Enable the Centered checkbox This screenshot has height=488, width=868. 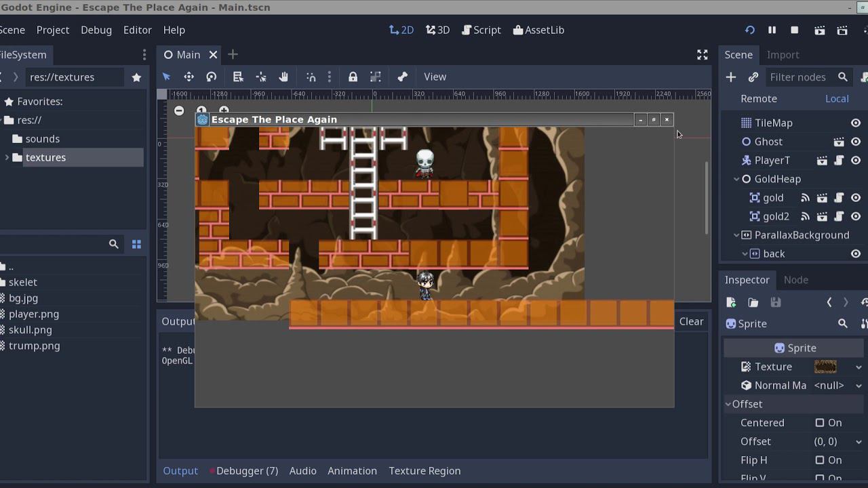coord(820,423)
